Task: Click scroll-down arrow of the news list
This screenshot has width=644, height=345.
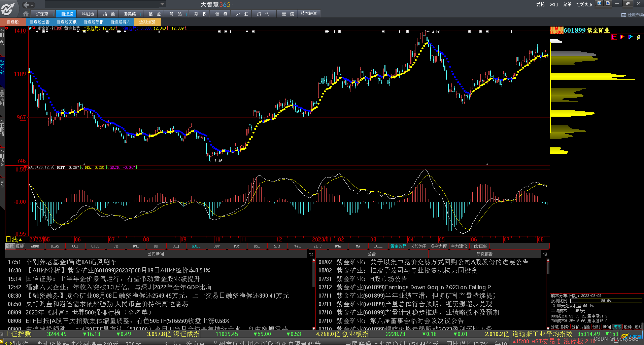Action: click(314, 328)
